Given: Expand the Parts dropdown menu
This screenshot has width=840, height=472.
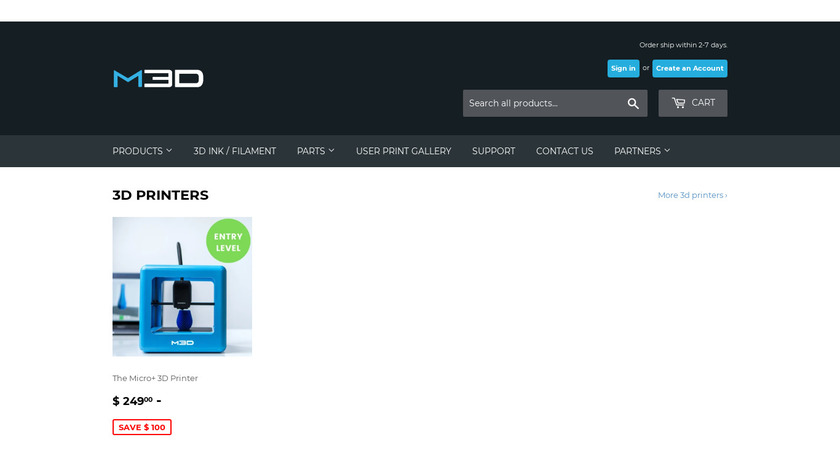Looking at the screenshot, I should click(x=316, y=151).
